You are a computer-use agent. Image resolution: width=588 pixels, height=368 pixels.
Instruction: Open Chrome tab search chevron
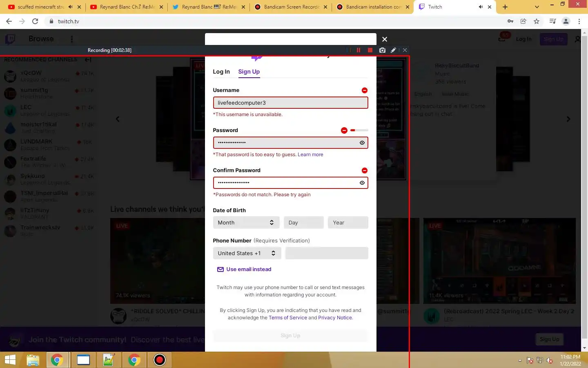click(x=537, y=7)
